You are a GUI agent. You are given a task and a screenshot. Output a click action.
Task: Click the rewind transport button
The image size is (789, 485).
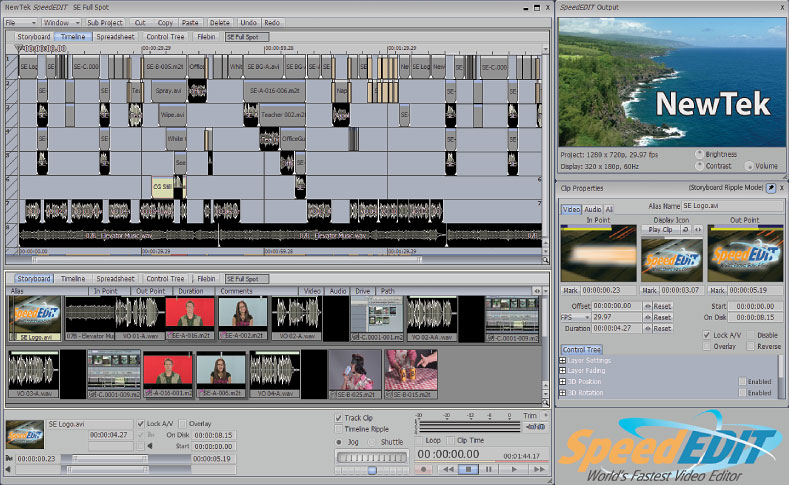(x=447, y=469)
